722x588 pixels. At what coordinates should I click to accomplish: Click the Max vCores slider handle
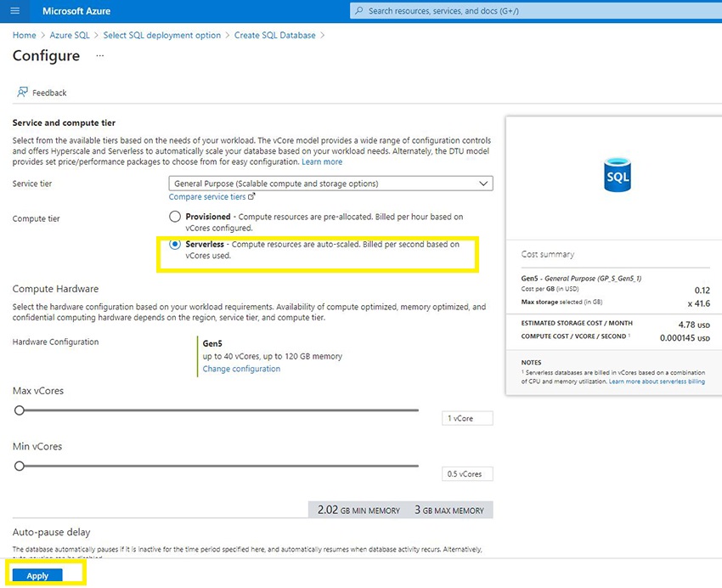[x=20, y=410]
